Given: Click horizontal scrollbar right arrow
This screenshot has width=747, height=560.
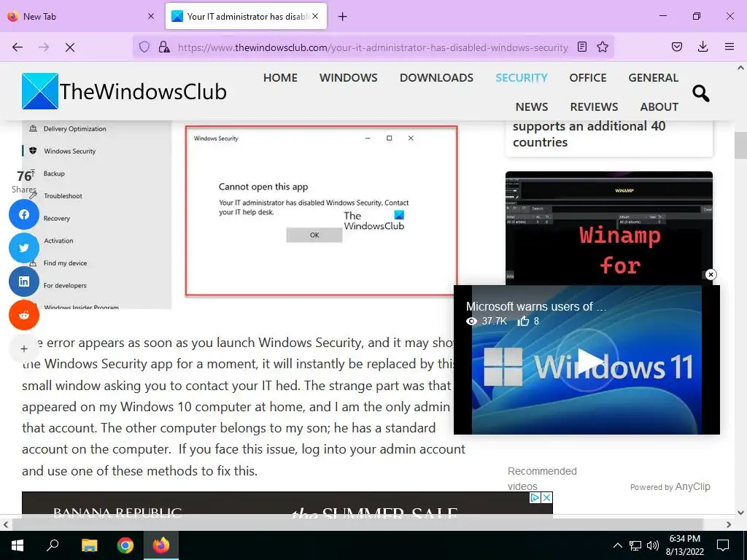Looking at the screenshot, I should point(729,524).
